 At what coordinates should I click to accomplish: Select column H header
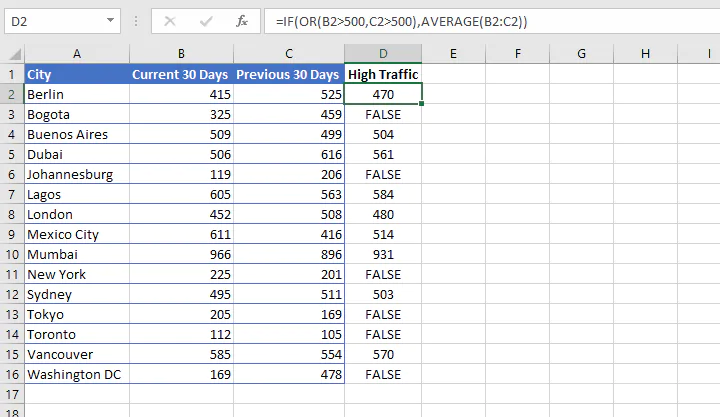[645, 54]
